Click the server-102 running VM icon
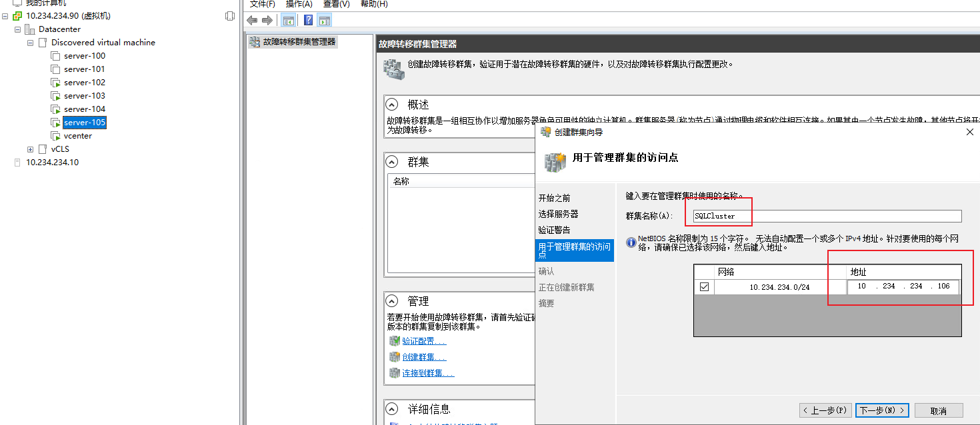Screen dimensions: 980x425 click(x=55, y=83)
